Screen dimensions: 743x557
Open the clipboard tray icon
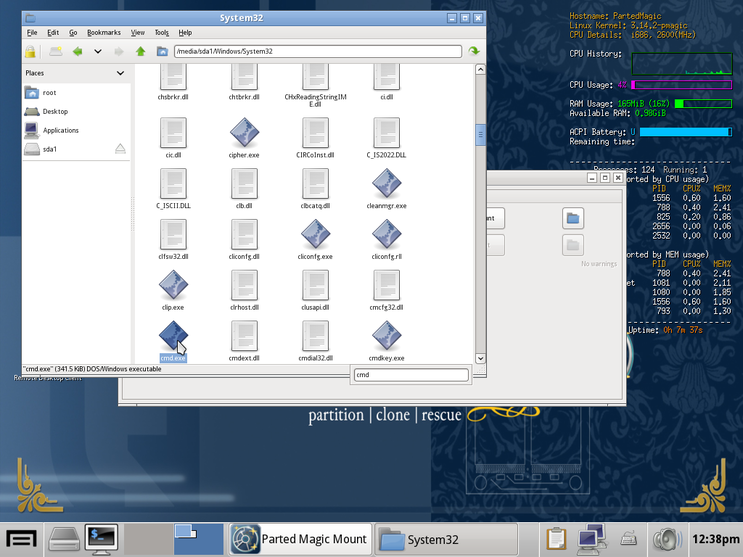[556, 539]
